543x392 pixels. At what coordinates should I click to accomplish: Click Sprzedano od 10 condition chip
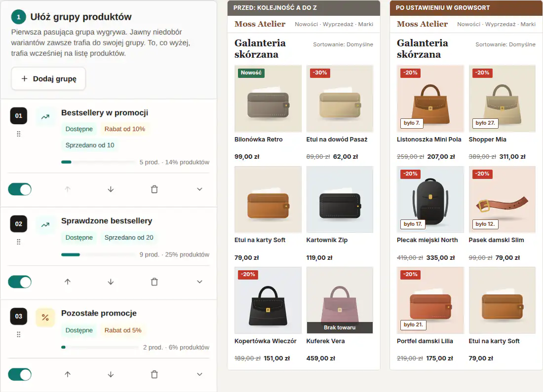click(90, 145)
